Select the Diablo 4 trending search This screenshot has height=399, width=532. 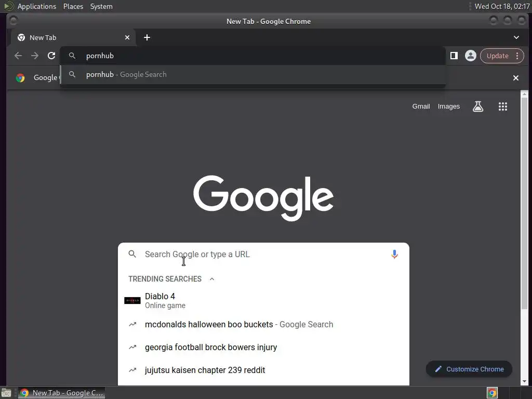(x=263, y=301)
